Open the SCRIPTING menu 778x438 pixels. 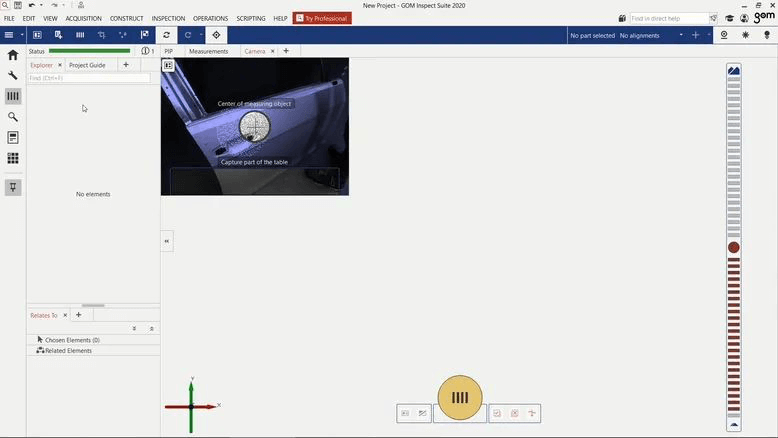point(251,18)
